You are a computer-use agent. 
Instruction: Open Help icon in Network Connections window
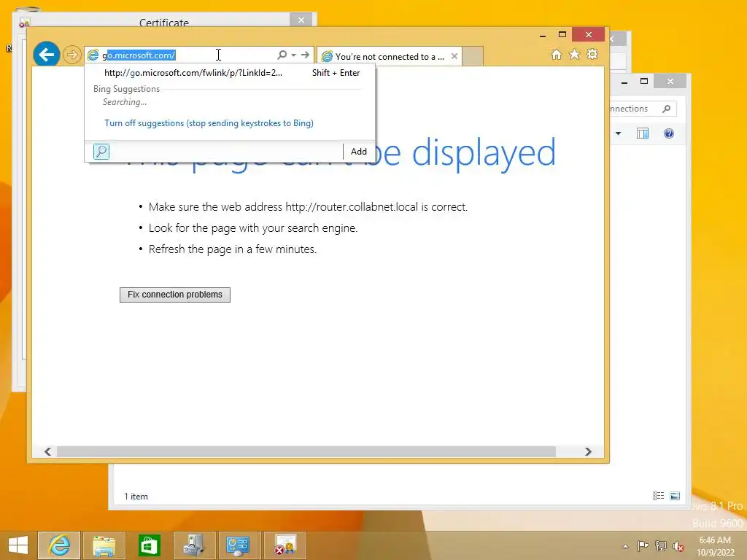point(669,133)
